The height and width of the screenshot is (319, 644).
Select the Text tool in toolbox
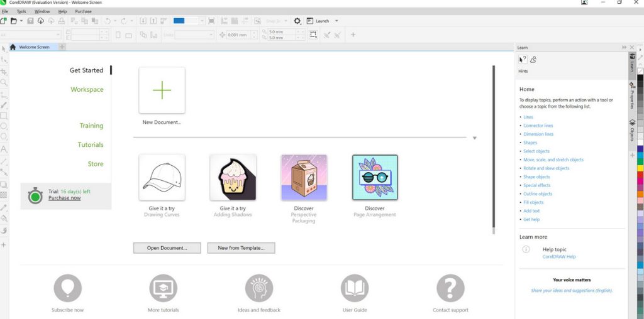point(4,149)
